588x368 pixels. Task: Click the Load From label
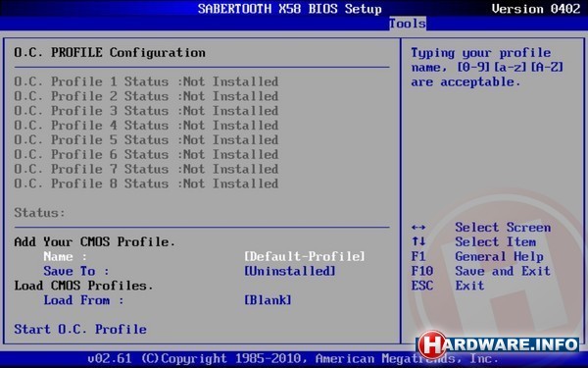click(x=83, y=300)
